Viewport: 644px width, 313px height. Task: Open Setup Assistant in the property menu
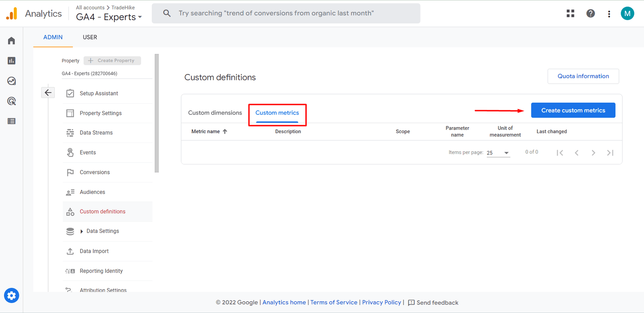[99, 93]
